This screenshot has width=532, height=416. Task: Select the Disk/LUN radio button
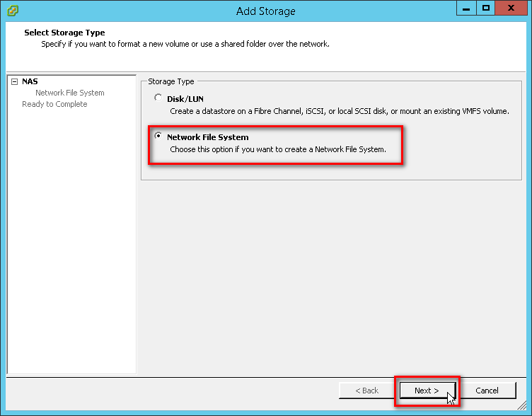(158, 98)
